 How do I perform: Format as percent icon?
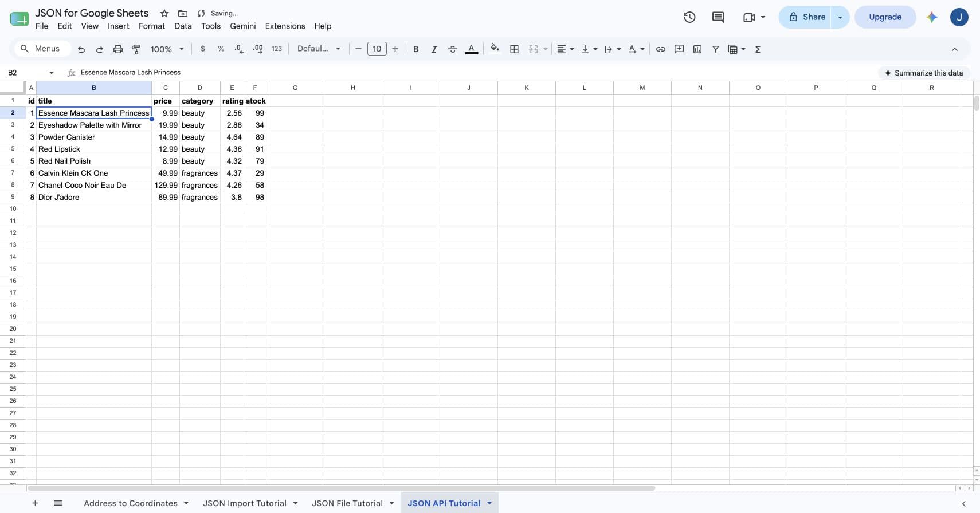coord(221,49)
